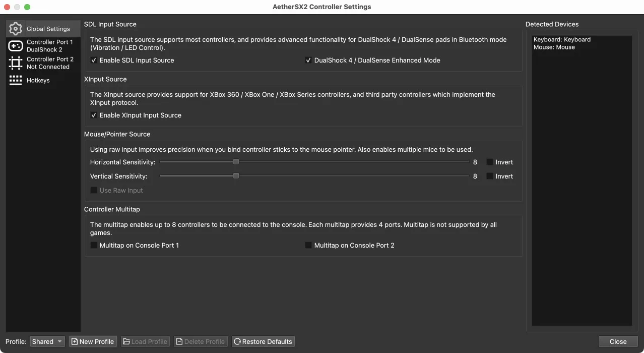The image size is (644, 353).
Task: Click the New Profile button
Action: click(93, 341)
